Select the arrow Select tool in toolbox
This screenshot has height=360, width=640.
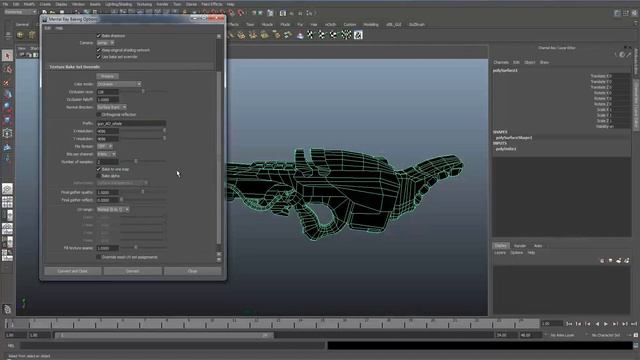[x=7, y=56]
